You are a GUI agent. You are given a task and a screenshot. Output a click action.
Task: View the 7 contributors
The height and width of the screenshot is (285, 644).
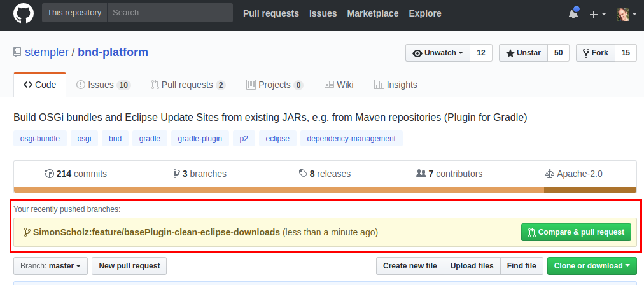point(449,174)
